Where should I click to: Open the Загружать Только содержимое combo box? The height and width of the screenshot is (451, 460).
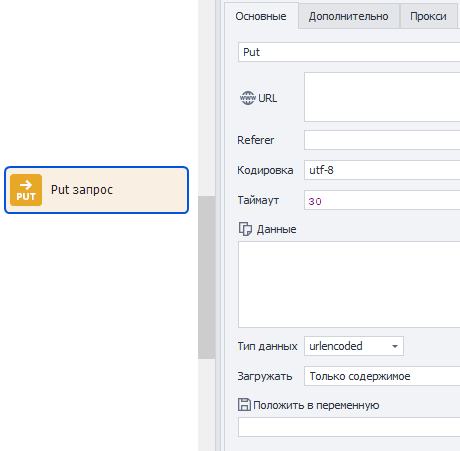(382, 376)
